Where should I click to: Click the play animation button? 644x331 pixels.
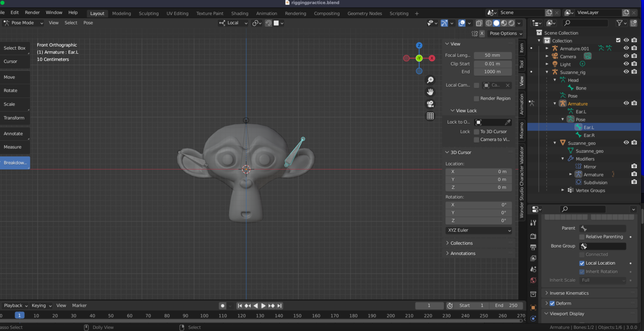click(x=263, y=305)
